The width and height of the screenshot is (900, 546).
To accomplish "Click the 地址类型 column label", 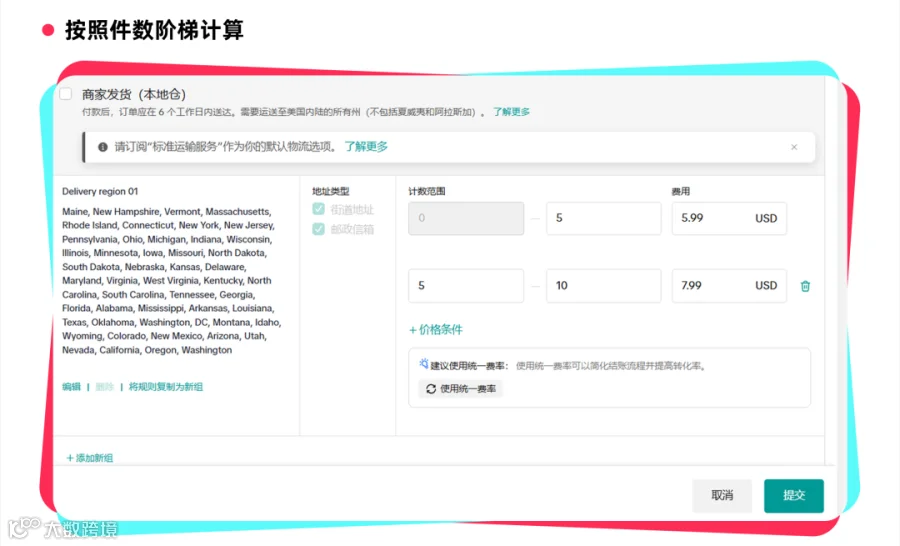I will pyautogui.click(x=331, y=191).
